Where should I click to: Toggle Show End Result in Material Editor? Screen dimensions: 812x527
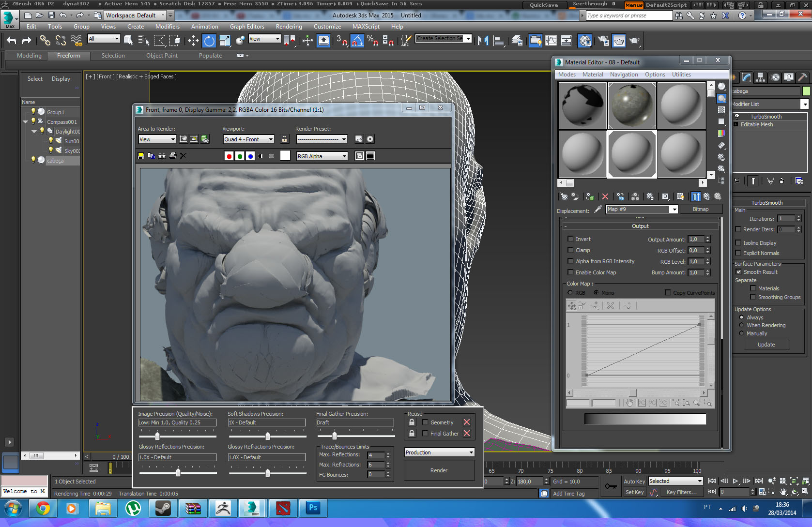point(696,196)
